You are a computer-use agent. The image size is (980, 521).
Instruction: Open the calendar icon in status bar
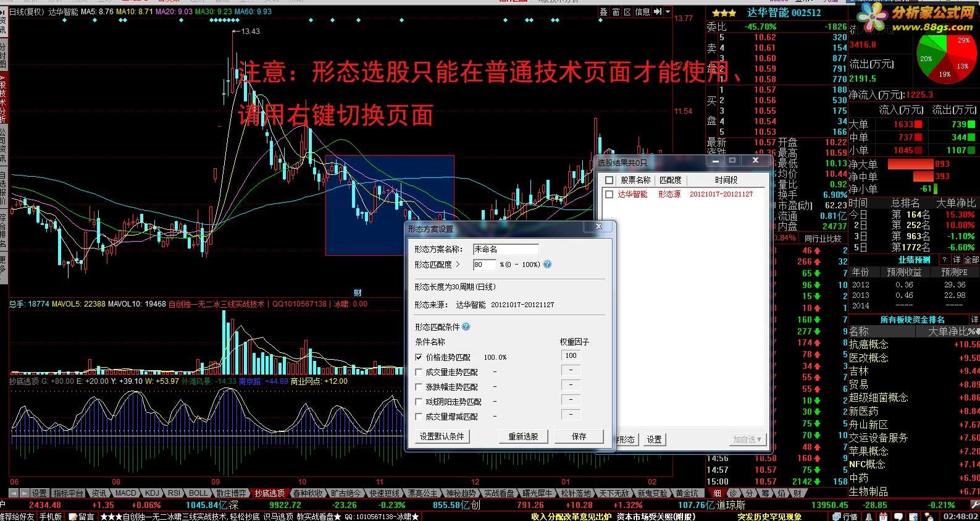(x=882, y=517)
